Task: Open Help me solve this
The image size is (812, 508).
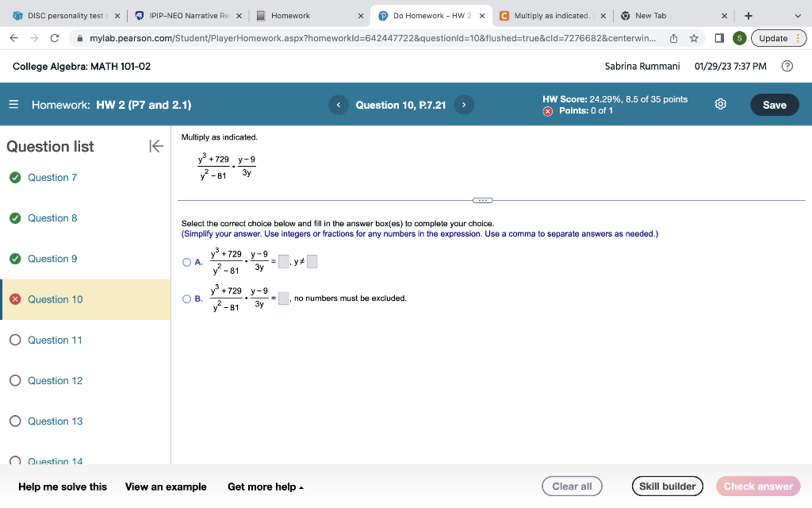Action: point(61,486)
